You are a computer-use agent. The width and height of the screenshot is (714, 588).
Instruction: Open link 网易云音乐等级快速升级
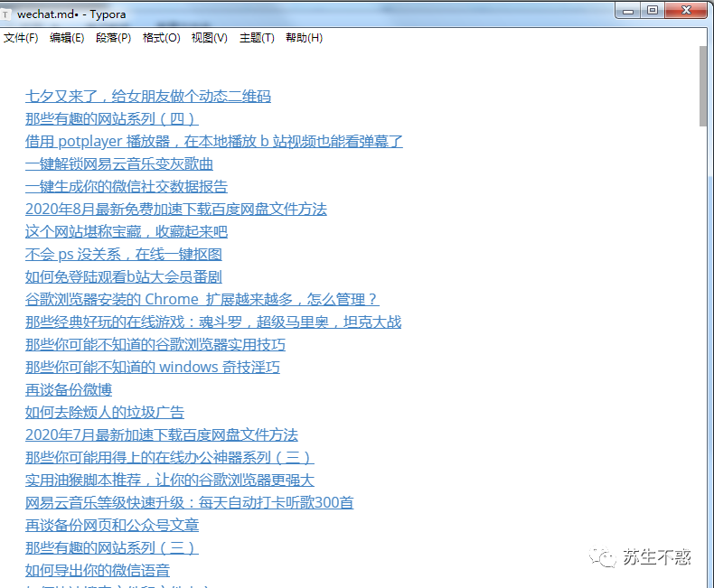tap(190, 502)
